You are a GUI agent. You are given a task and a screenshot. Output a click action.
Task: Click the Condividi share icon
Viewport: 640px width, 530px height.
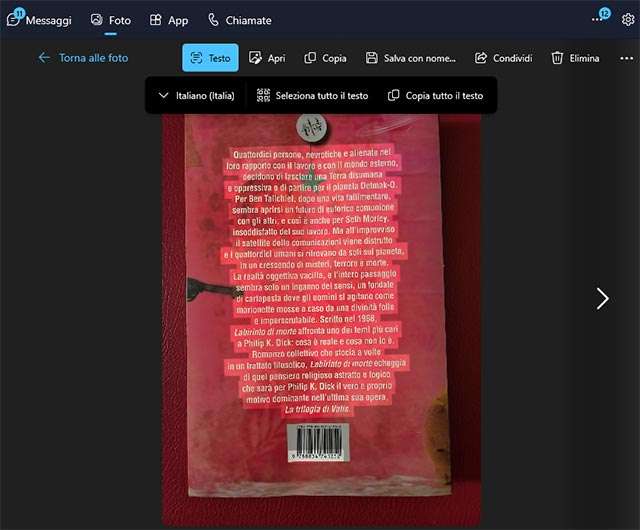tap(481, 58)
